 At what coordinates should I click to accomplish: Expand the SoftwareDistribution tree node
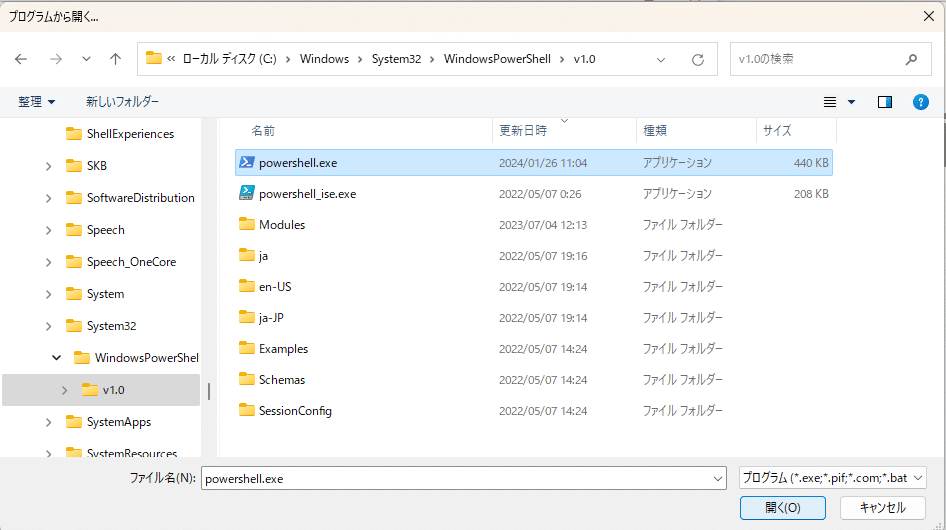click(x=48, y=198)
